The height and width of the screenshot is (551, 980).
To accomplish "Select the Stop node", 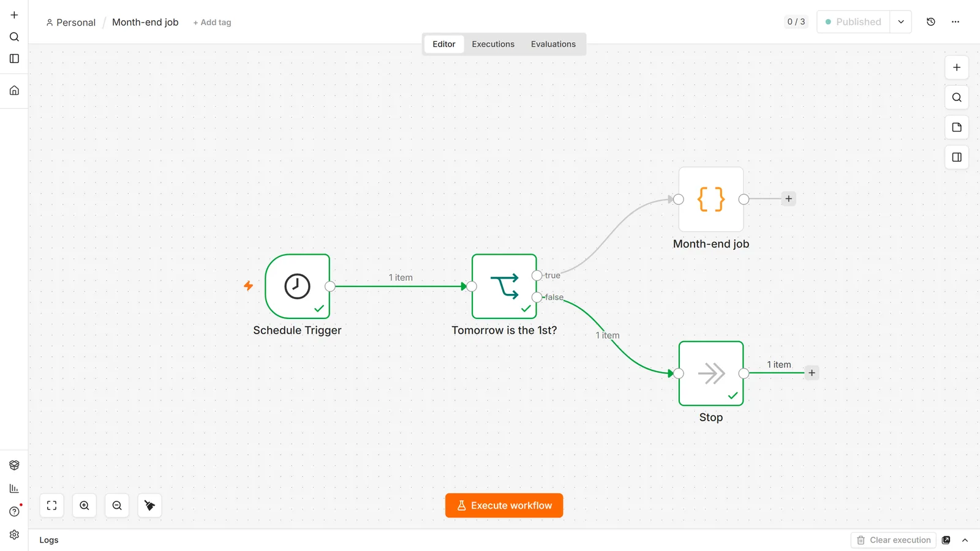I will tap(711, 373).
